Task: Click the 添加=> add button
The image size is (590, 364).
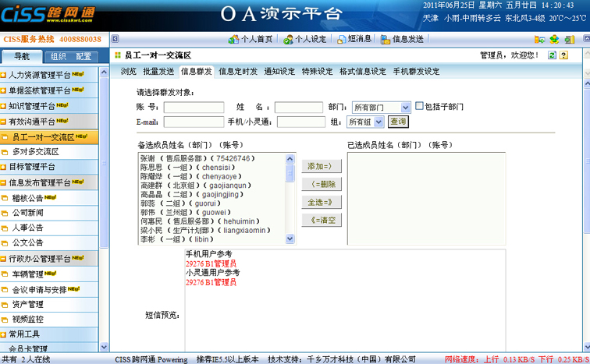Action: pos(321,166)
